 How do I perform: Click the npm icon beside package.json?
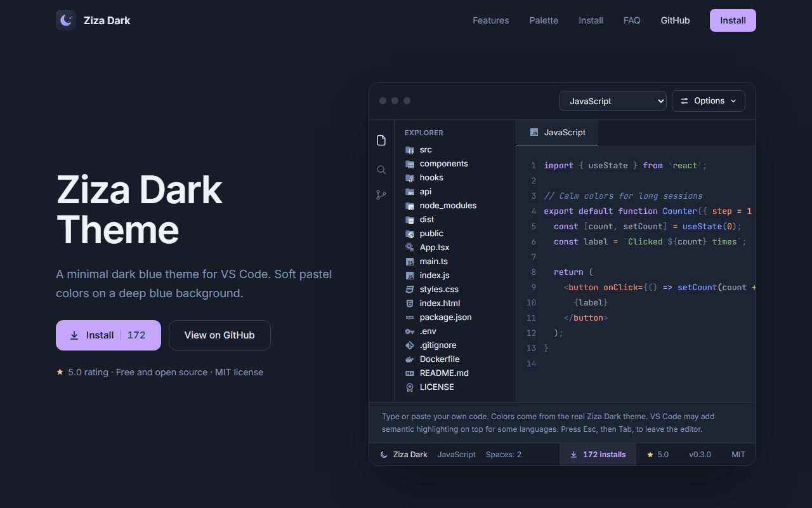(x=410, y=317)
